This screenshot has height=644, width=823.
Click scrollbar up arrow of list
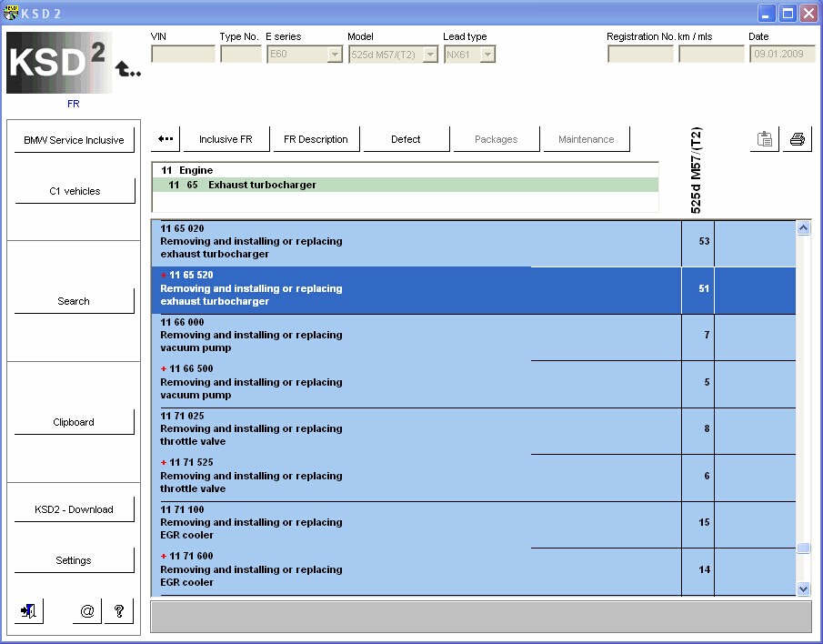[803, 227]
